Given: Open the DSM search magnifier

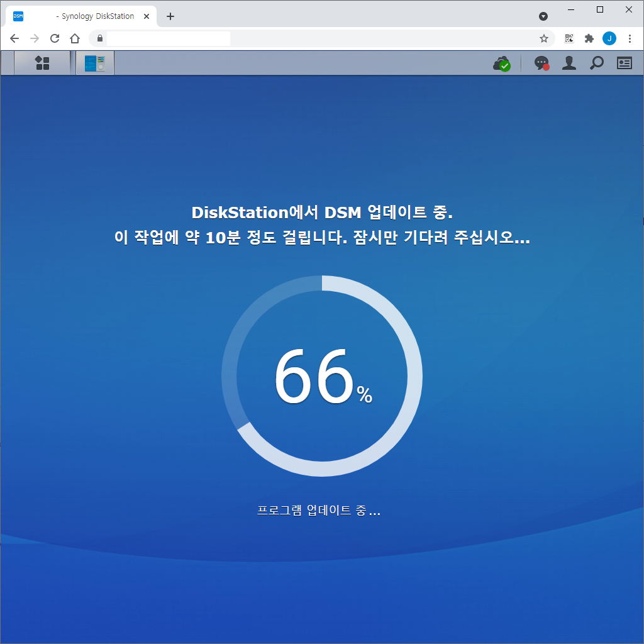Looking at the screenshot, I should [596, 63].
